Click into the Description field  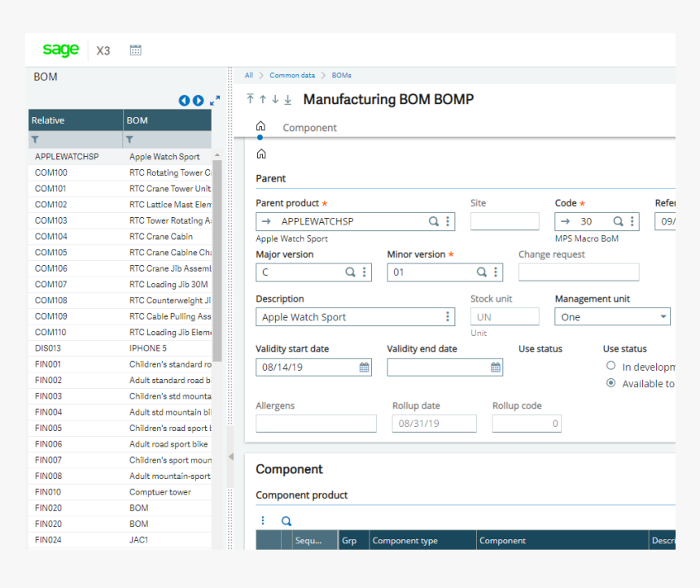(356, 316)
